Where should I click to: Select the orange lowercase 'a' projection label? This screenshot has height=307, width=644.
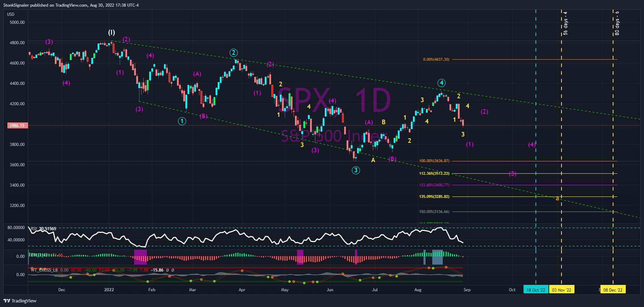557,199
